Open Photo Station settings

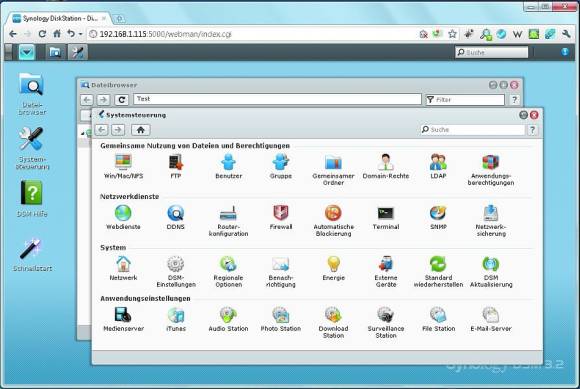[x=281, y=319]
